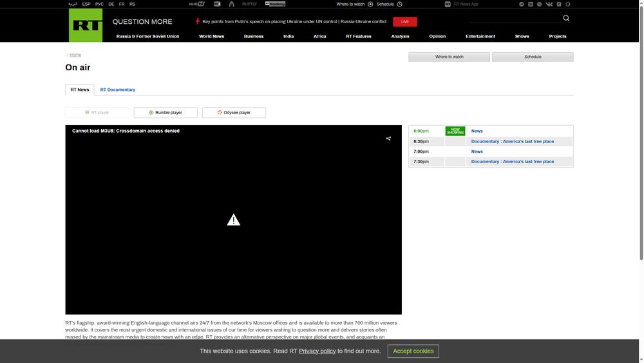Open the RT Academy logo link
This screenshot has height=363, width=644.
coord(275,4)
